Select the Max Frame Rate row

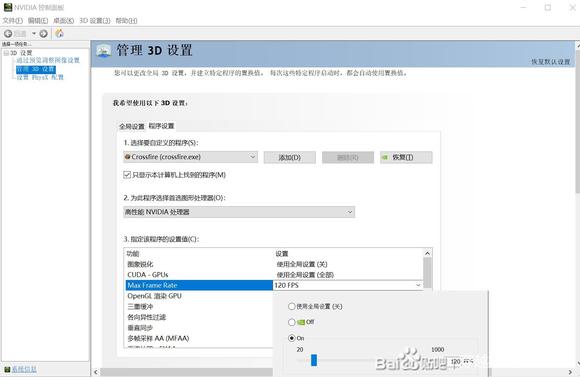coord(199,285)
